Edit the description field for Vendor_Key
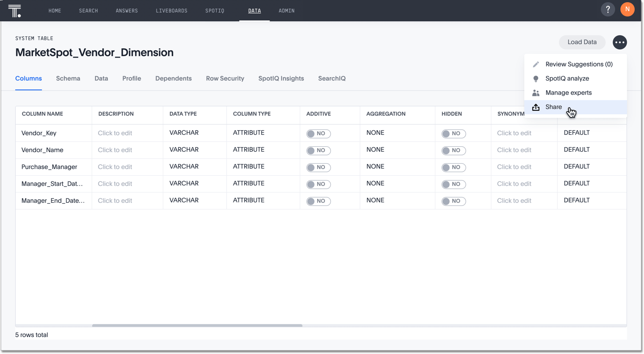 (x=115, y=133)
